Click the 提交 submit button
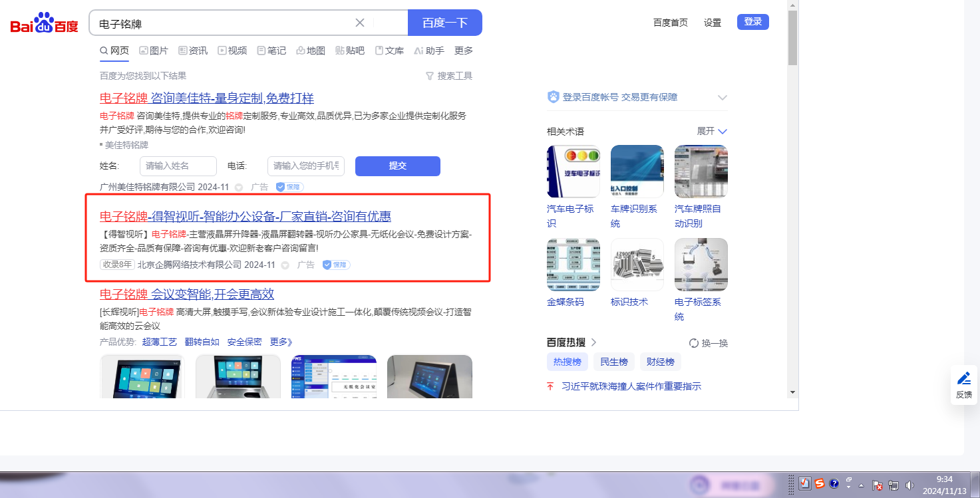This screenshot has width=980, height=498. pos(398,166)
